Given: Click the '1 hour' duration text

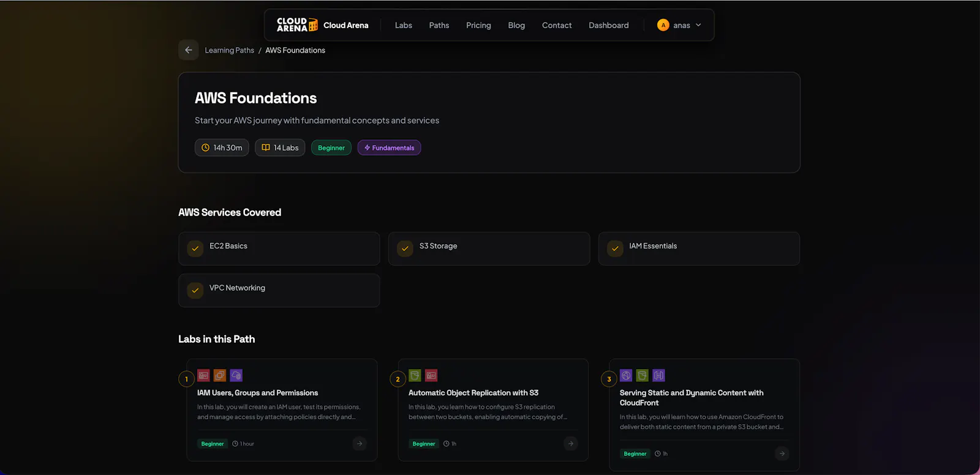Looking at the screenshot, I should tap(247, 444).
